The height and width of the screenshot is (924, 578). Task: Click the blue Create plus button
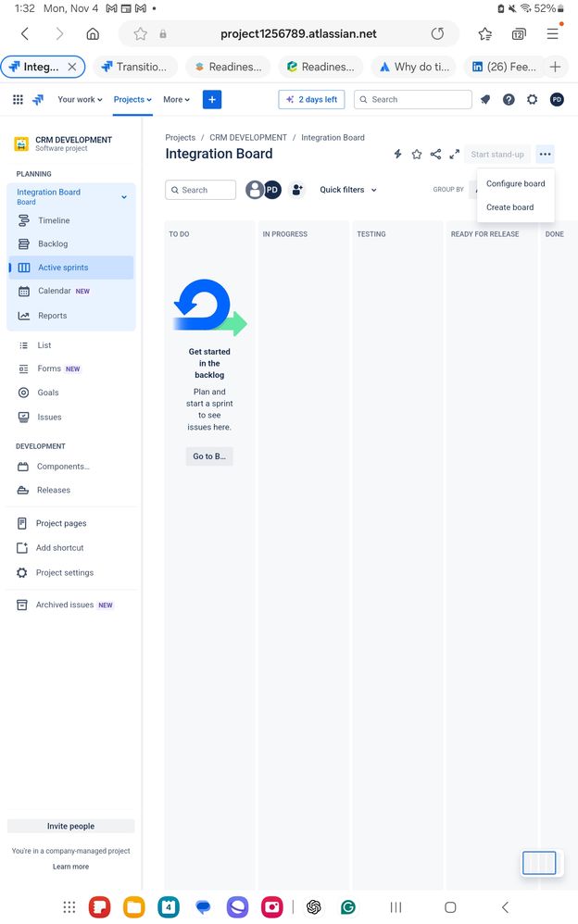click(x=212, y=100)
